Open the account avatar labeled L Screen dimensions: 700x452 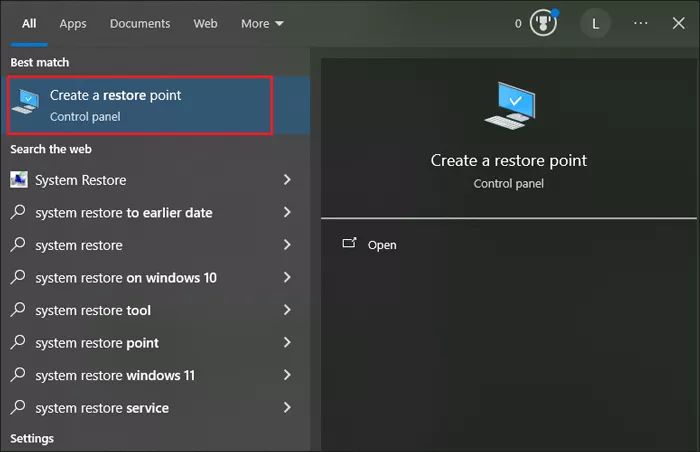(x=595, y=23)
